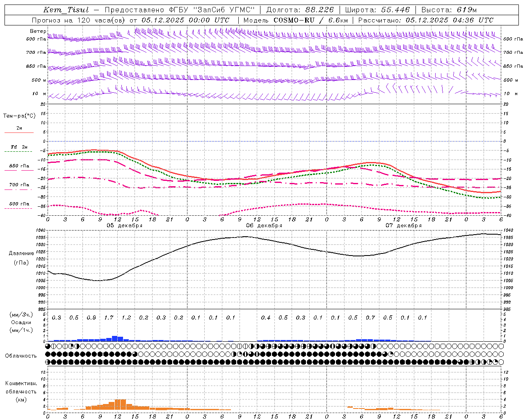Click the Конвективн. convective cloud label
The width and height of the screenshot is (525, 420).
pyautogui.click(x=21, y=383)
